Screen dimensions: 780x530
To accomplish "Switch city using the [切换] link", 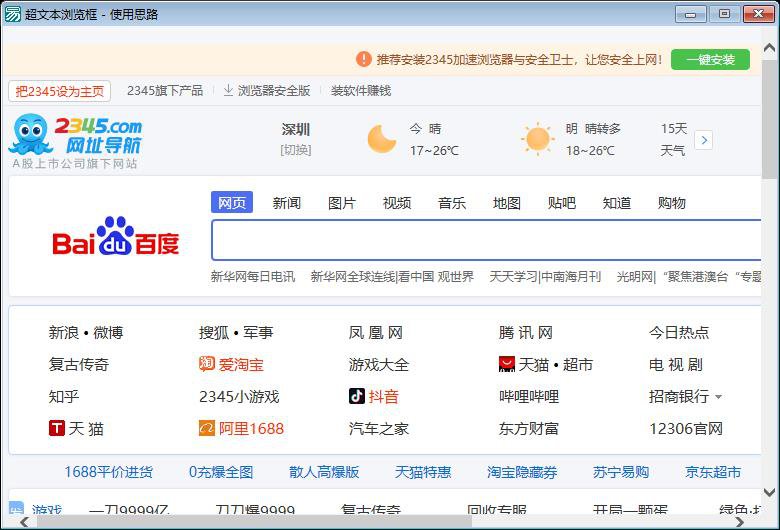I will click(x=295, y=151).
